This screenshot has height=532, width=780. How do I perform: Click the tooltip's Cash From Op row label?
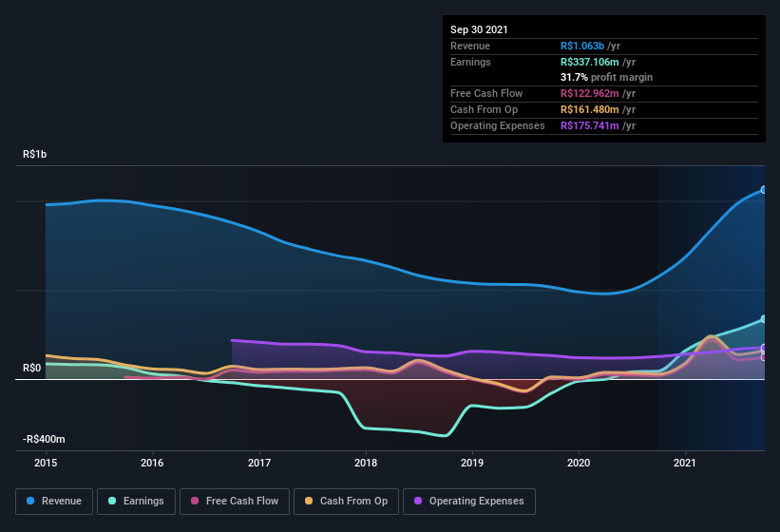point(484,109)
